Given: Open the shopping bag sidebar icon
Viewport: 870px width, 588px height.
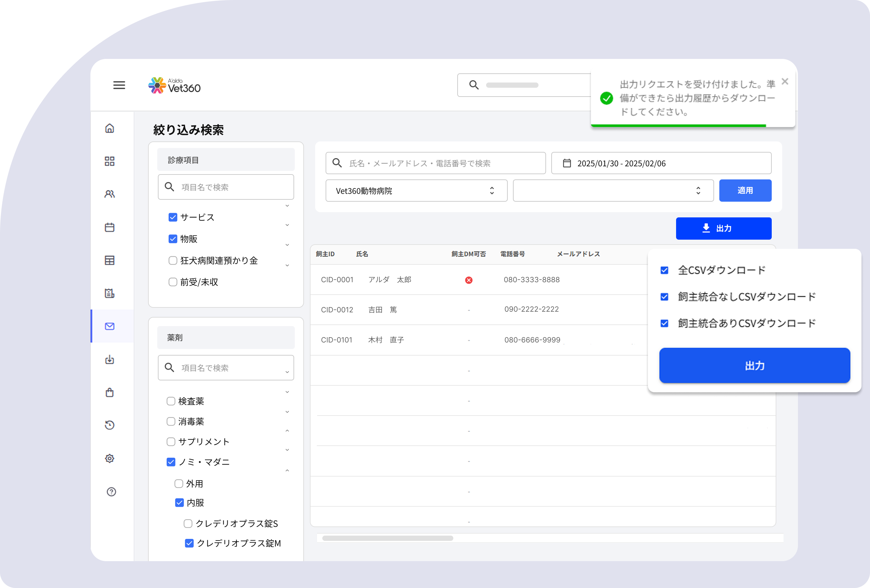Looking at the screenshot, I should click(110, 392).
